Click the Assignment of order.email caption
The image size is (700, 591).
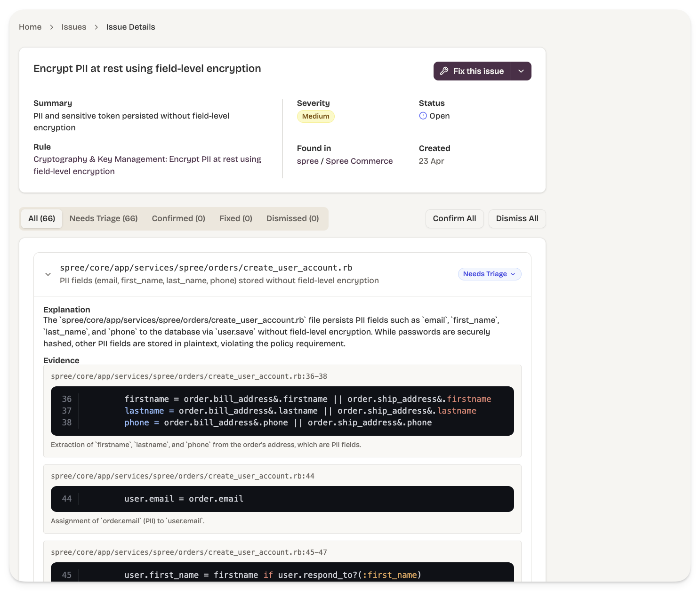pyautogui.click(x=128, y=521)
